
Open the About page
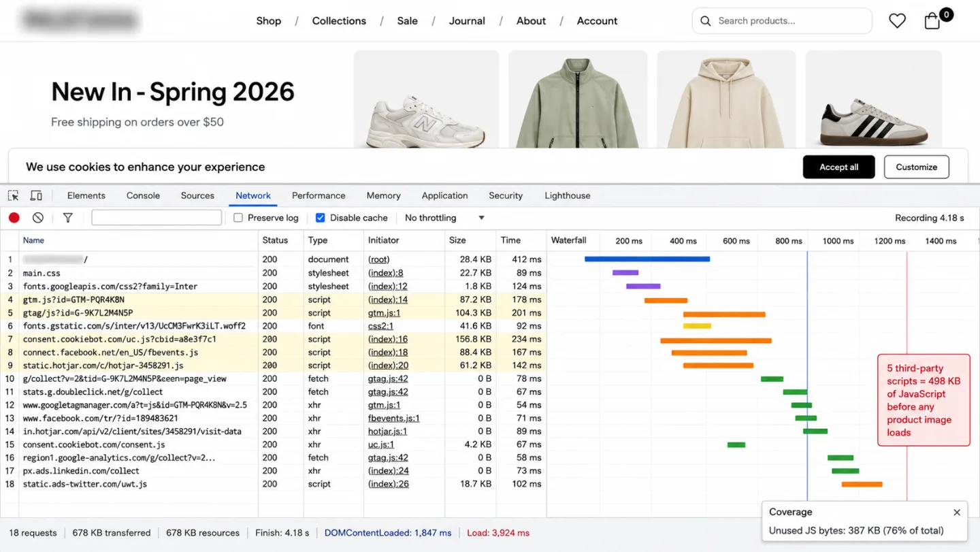click(531, 21)
